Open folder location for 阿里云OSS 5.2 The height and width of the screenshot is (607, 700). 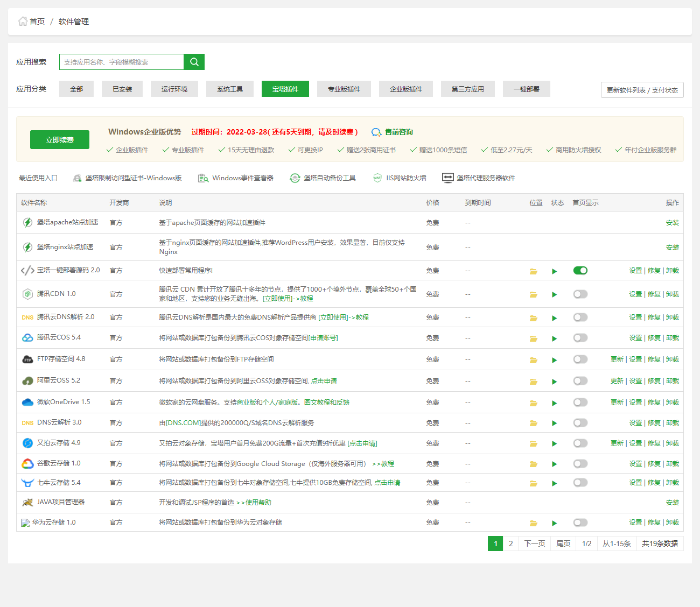[533, 382]
